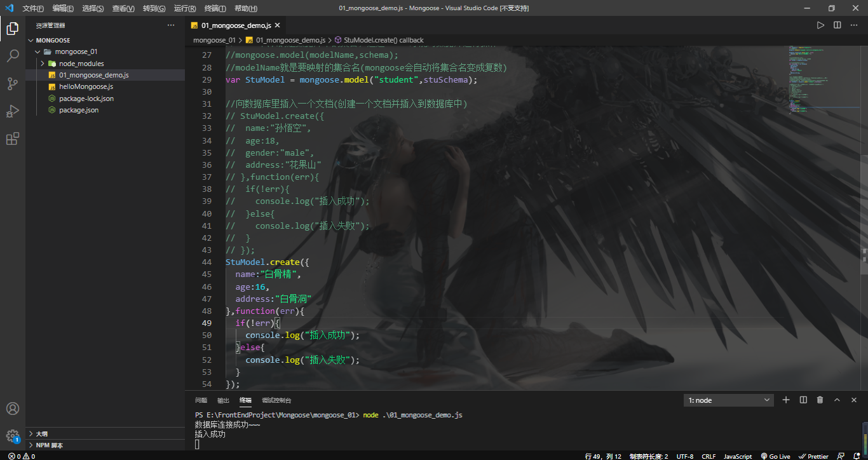Open the 编辑(E) menu
Screen dimensions: 868x460
click(x=63, y=8)
